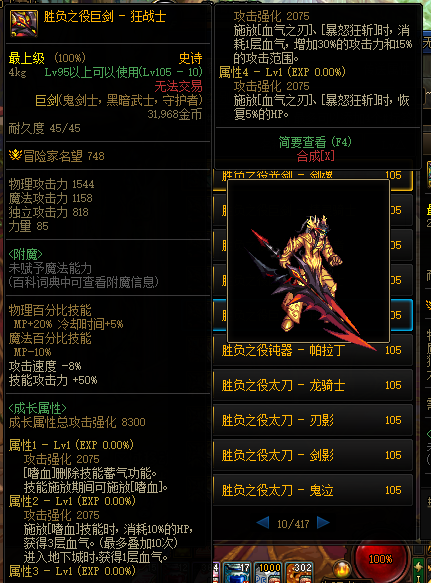Select 胜负之役太刀 - 龙骑士 entry
This screenshot has height=583, width=431.
[x=313, y=385]
